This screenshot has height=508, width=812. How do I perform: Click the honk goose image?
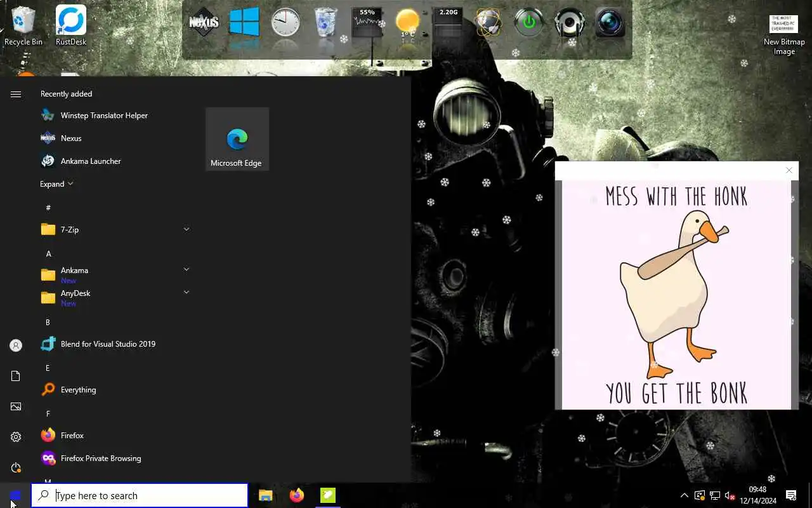[676, 295]
